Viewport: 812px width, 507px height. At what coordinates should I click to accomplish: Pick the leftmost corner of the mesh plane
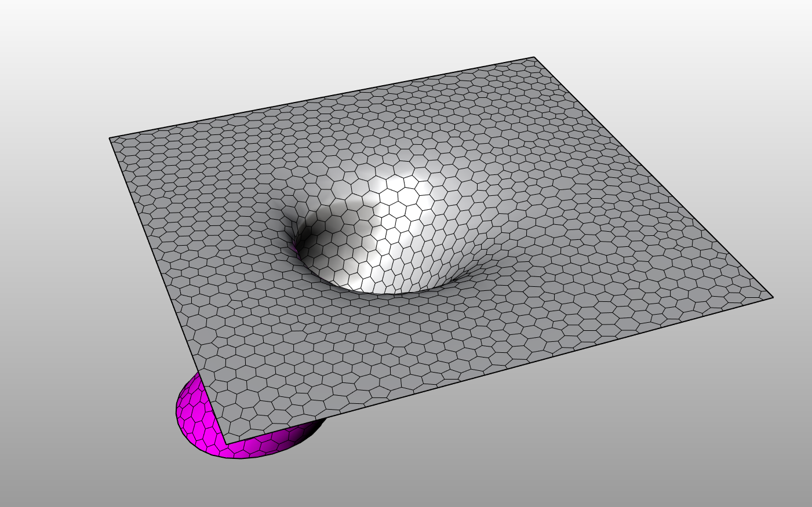tap(110, 138)
